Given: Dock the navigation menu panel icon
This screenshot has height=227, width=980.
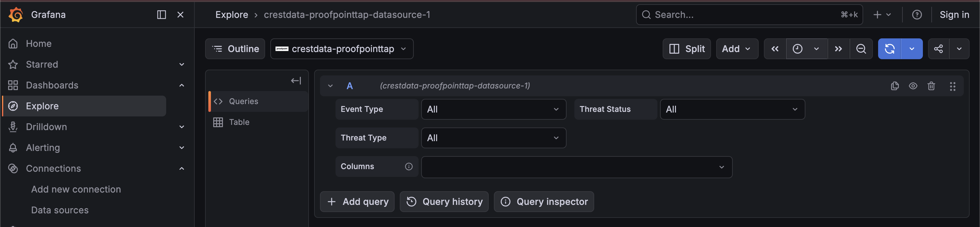Looking at the screenshot, I should click(161, 15).
